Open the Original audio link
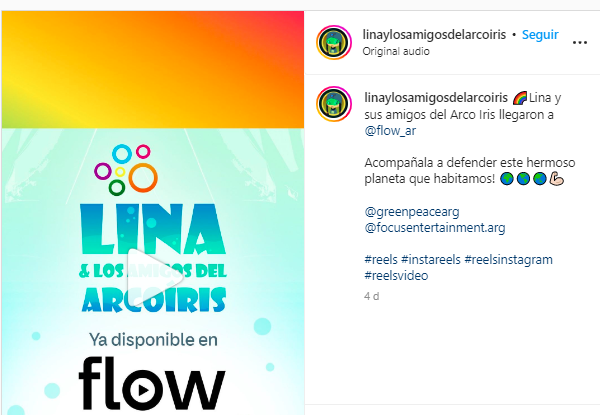This screenshot has width=600, height=415. click(x=396, y=51)
